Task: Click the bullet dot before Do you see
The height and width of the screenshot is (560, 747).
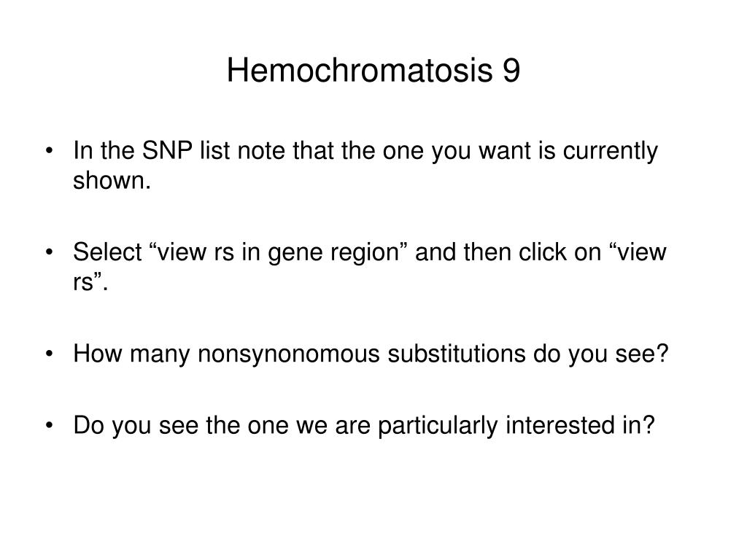Action: coord(49,426)
